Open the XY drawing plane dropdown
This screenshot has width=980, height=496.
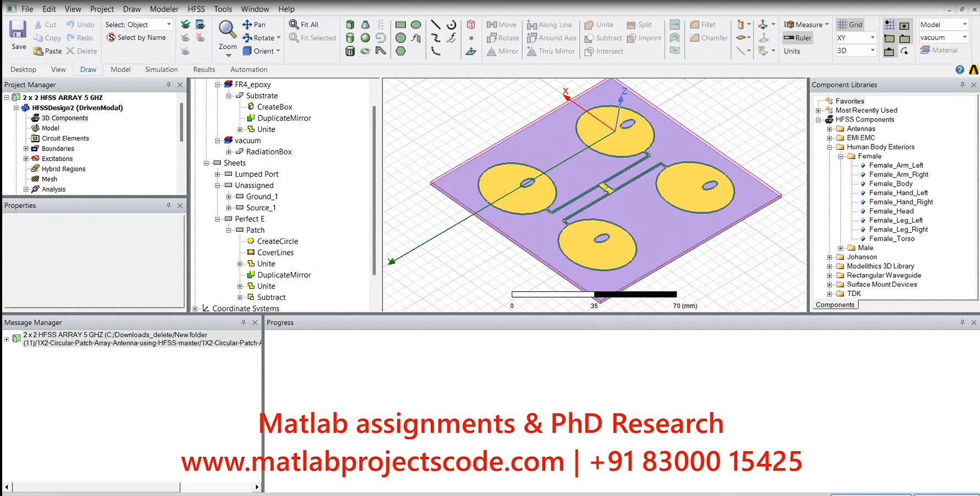coord(872,38)
